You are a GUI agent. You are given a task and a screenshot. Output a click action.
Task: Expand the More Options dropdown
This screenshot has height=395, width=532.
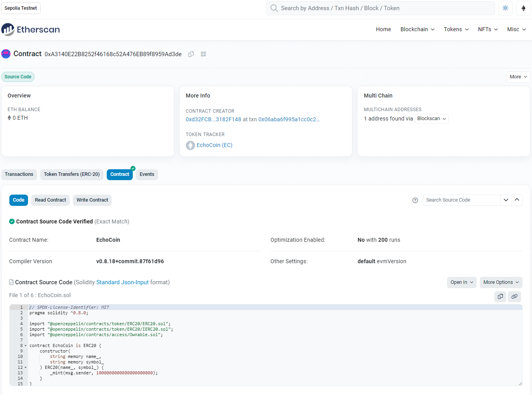point(501,282)
